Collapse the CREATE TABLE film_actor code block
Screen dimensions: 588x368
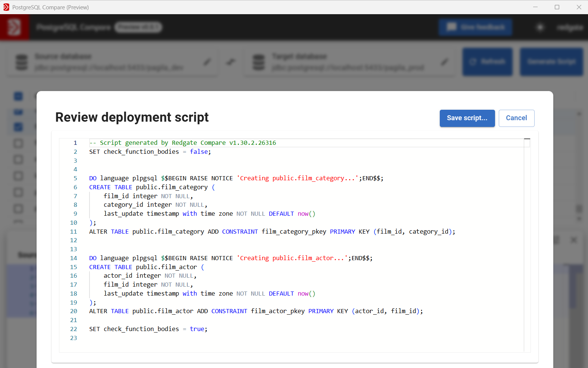click(x=84, y=267)
